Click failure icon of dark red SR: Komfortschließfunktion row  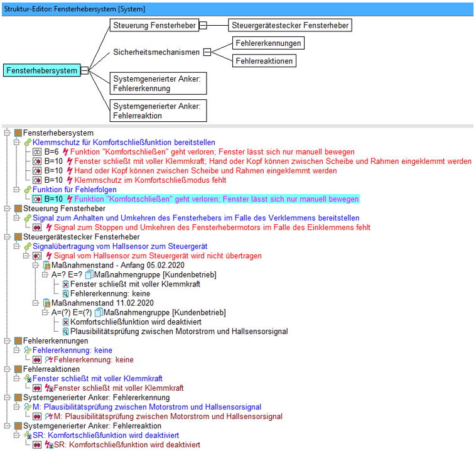[49, 445]
